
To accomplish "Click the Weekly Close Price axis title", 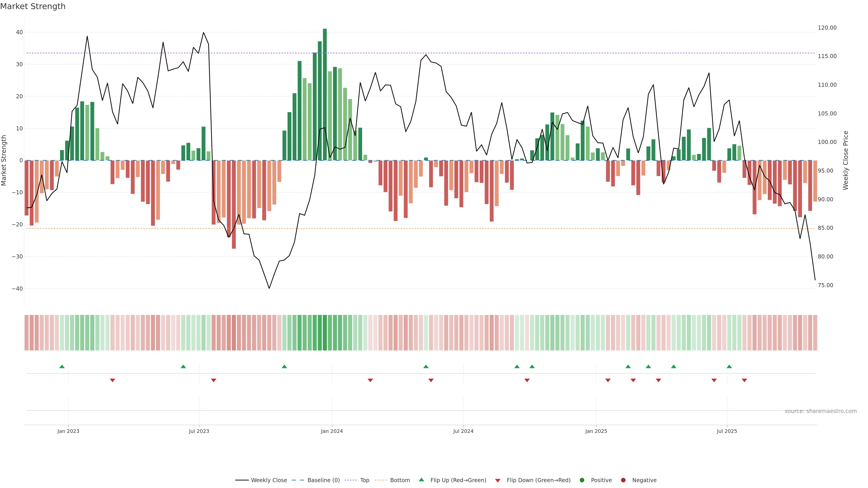I will (846, 160).
